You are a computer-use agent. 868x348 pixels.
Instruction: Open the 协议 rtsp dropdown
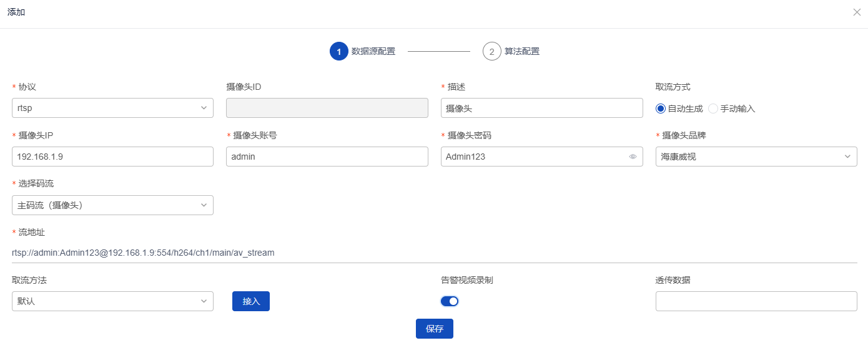point(112,108)
